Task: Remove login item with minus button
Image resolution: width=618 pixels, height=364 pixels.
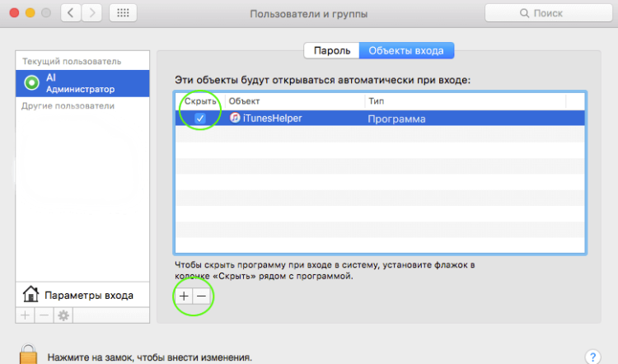Action: pyautogui.click(x=201, y=296)
